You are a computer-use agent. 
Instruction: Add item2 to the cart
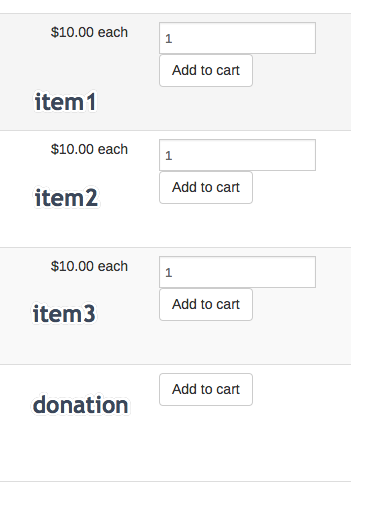(x=206, y=187)
